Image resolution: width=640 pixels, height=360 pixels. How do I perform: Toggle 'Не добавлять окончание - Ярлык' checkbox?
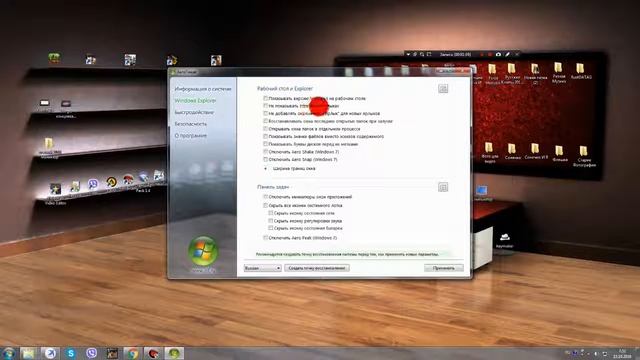coord(266,113)
